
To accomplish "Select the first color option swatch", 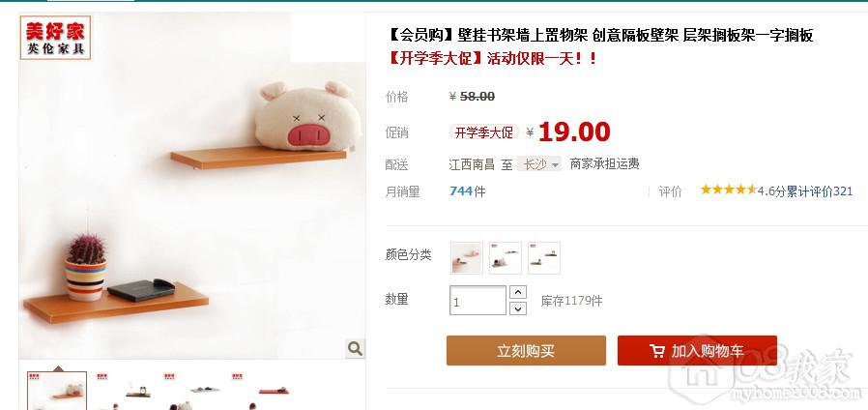I will pyautogui.click(x=467, y=257).
